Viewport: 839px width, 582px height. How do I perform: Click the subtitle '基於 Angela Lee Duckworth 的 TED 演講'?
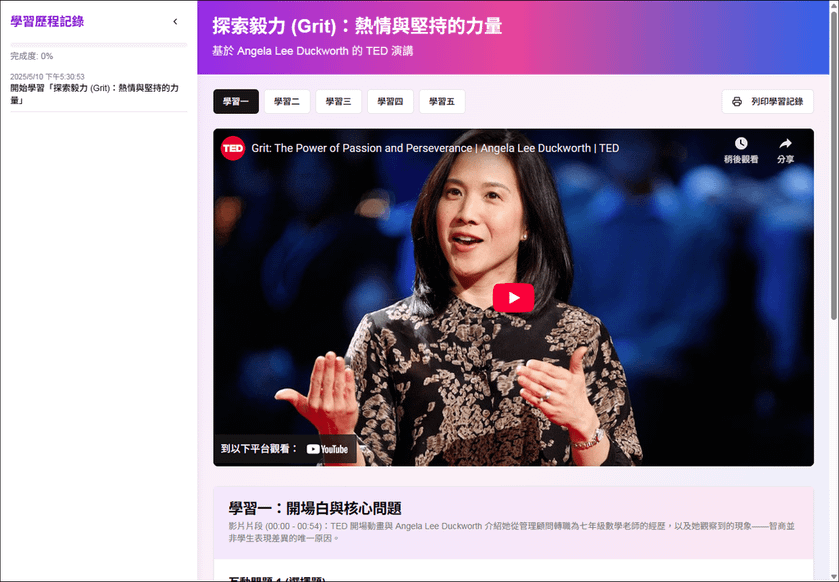pyautogui.click(x=312, y=51)
